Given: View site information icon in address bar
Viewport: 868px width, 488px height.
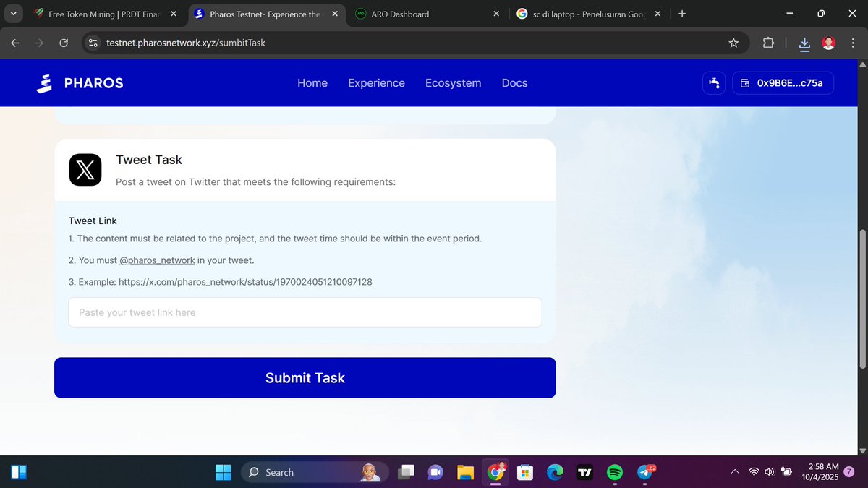Looking at the screenshot, I should pyautogui.click(x=93, y=43).
